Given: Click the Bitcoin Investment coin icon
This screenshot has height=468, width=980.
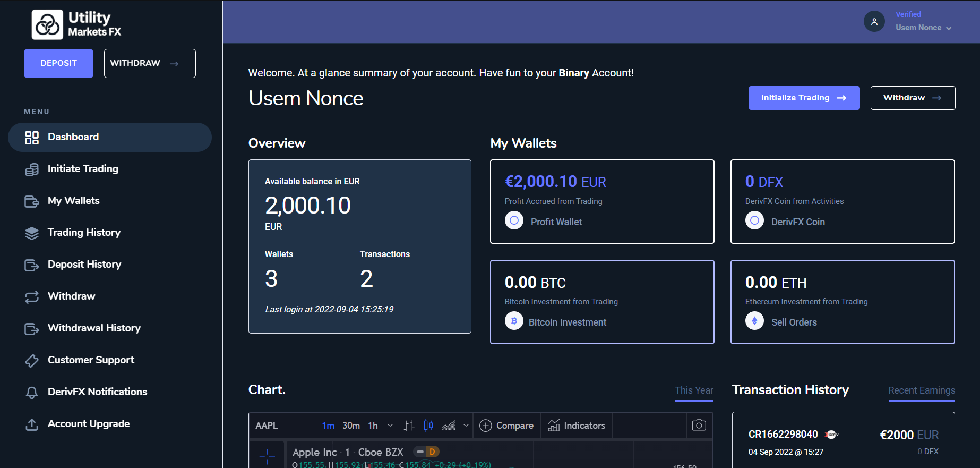Looking at the screenshot, I should 514,321.
